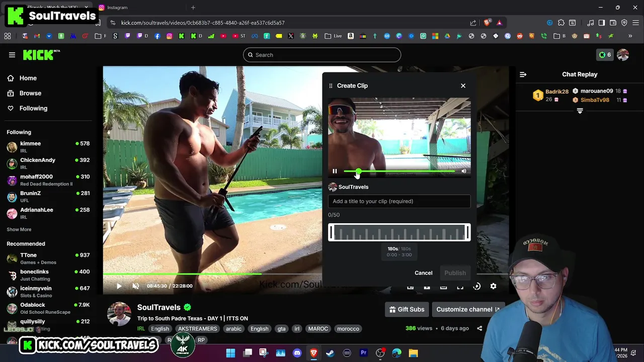Click the Kick logo

point(41,55)
